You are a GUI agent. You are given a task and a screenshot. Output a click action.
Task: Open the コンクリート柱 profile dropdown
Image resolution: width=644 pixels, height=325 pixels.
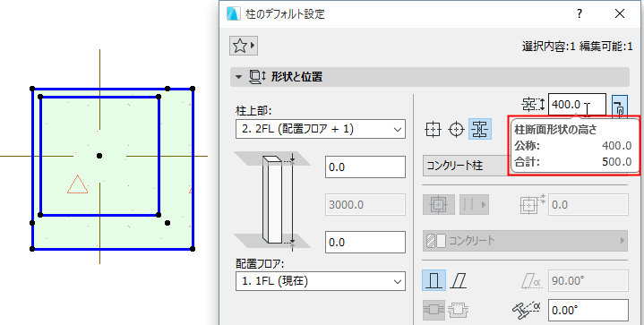[x=466, y=166]
